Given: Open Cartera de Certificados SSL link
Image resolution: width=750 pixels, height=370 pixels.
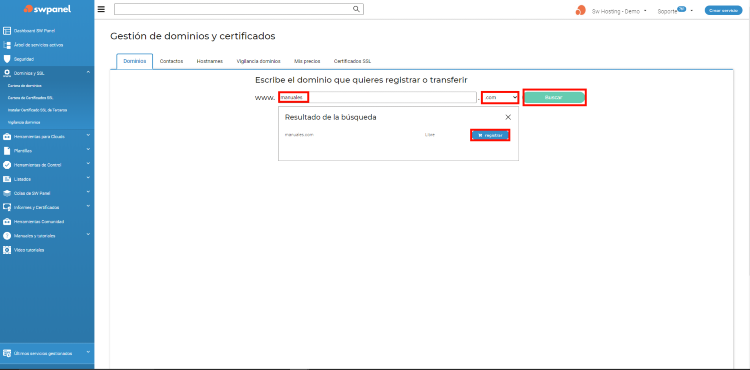Looking at the screenshot, I should point(30,98).
